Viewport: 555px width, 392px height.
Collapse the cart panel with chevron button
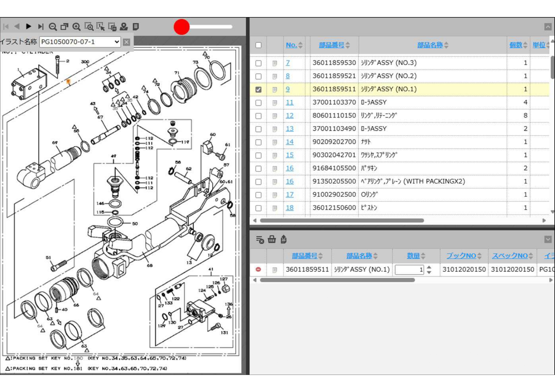(548, 239)
